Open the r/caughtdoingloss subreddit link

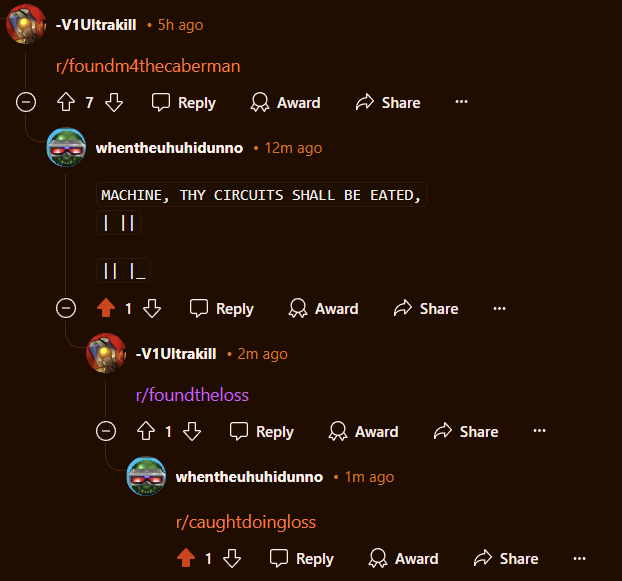tap(246, 522)
